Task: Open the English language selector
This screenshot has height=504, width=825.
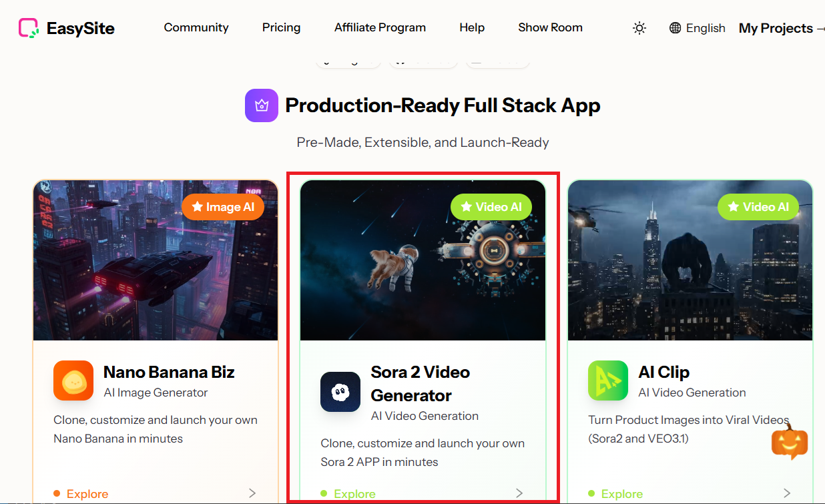Action: pos(697,28)
